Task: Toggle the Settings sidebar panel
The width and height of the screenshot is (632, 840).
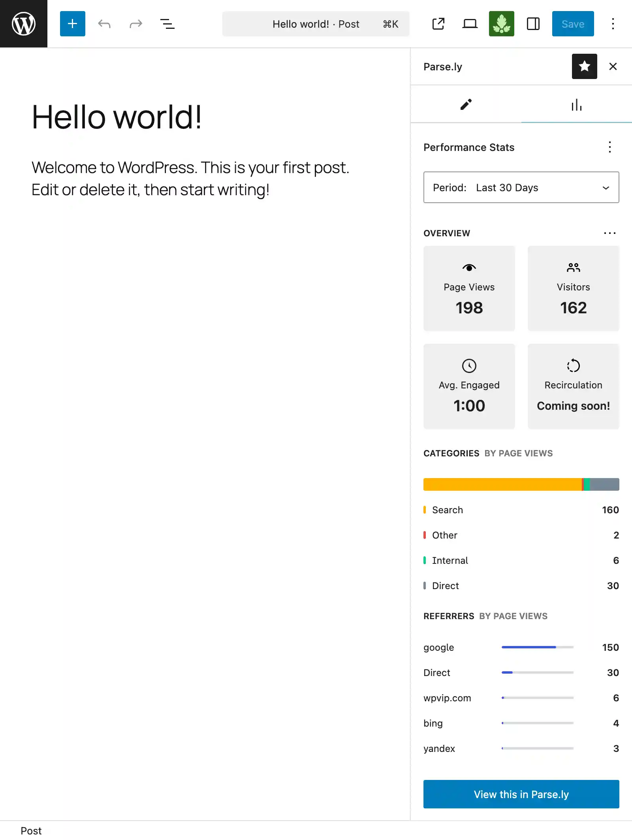Action: 533,24
